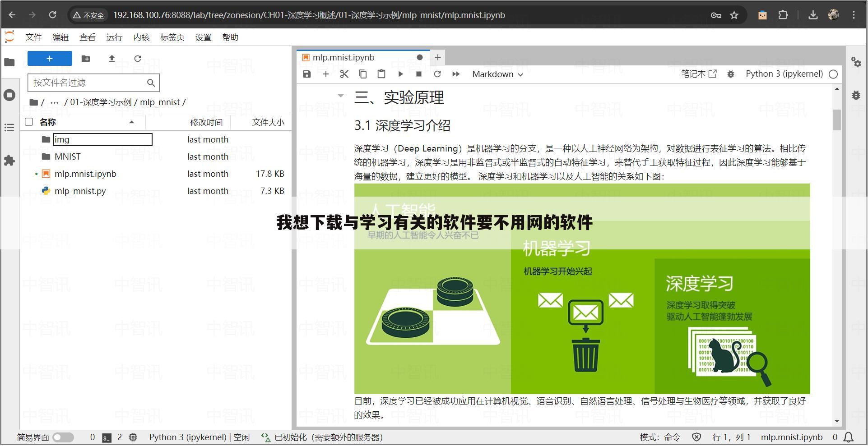Open the browser extensions puzzle icon
This screenshot has width=868, height=446.
(x=783, y=15)
